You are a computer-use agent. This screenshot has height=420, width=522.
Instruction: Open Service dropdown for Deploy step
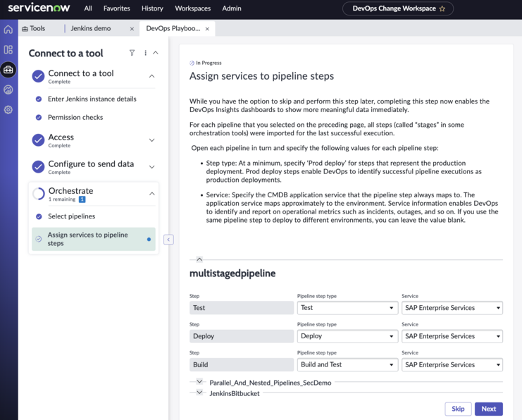point(452,336)
